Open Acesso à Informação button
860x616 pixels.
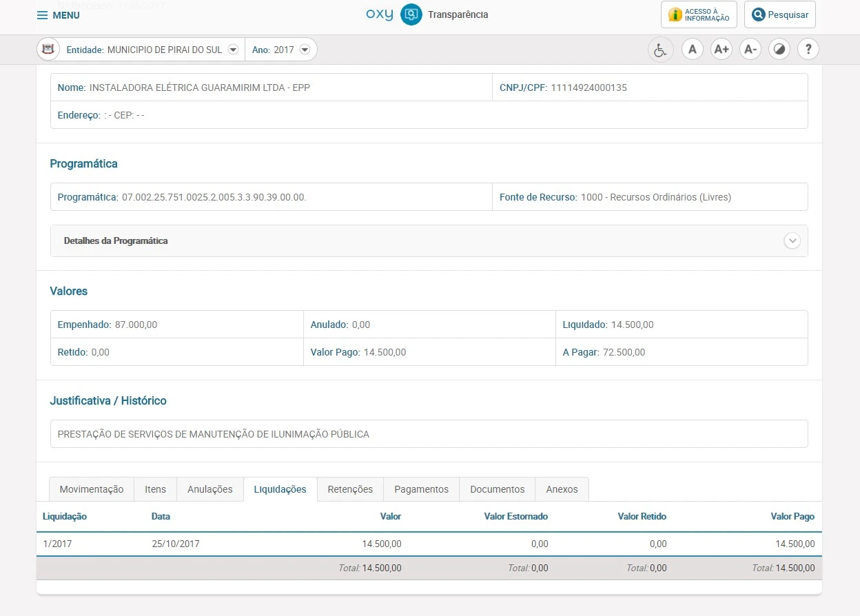[699, 14]
